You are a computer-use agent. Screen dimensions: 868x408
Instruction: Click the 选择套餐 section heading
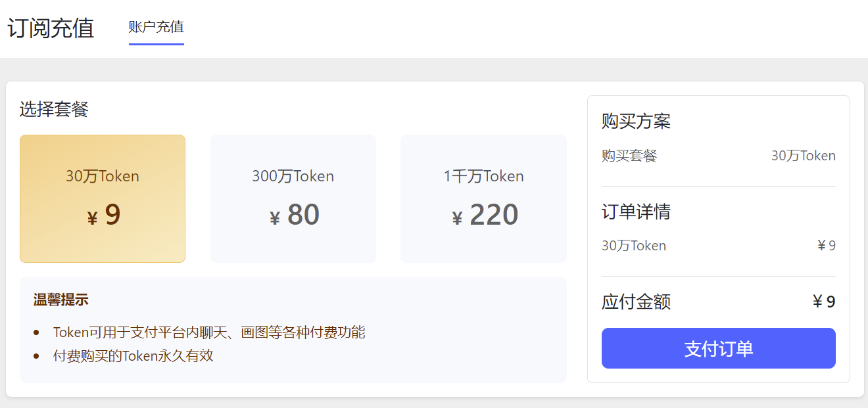pos(54,109)
